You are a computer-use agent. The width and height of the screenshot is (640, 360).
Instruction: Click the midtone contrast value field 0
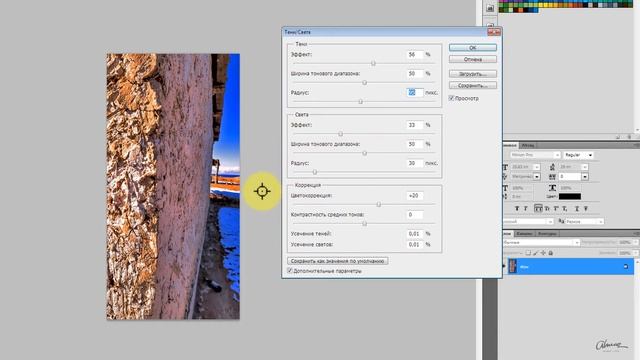[414, 215]
